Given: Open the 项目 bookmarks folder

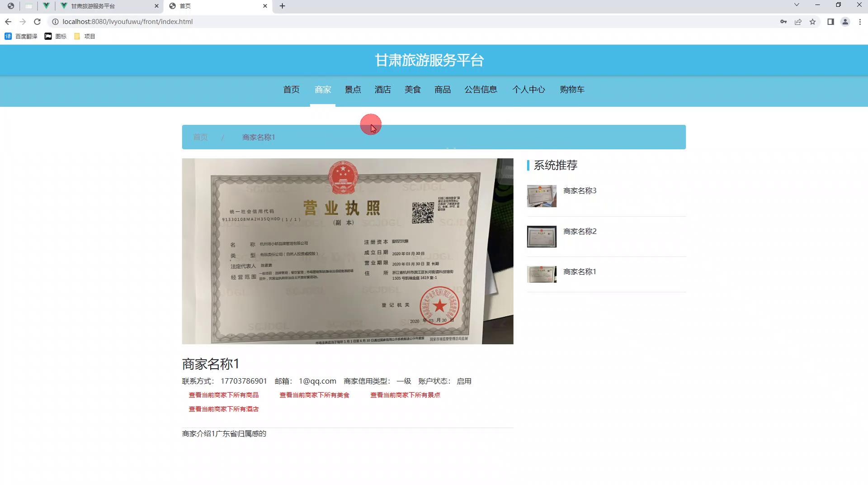Looking at the screenshot, I should click(x=84, y=36).
